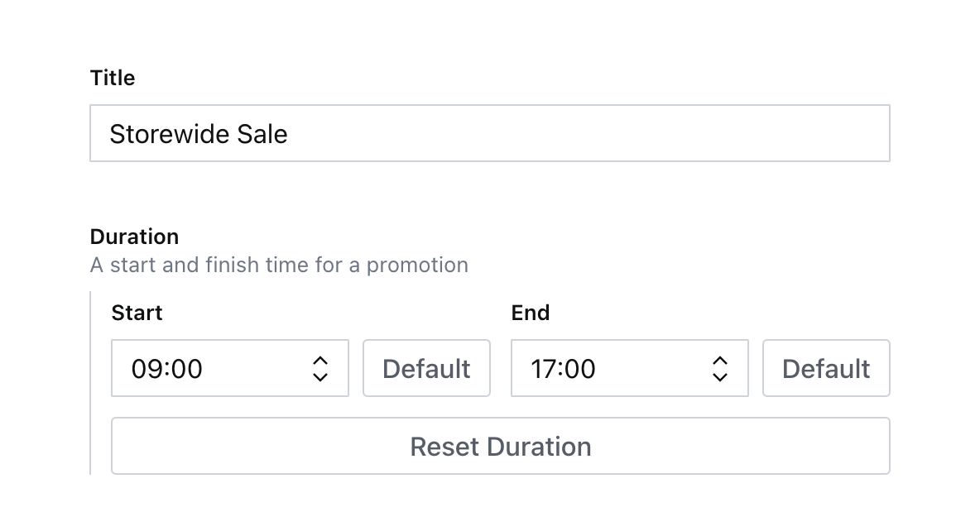980x531 pixels.
Task: Click Default next to the Start time
Action: [x=426, y=368]
